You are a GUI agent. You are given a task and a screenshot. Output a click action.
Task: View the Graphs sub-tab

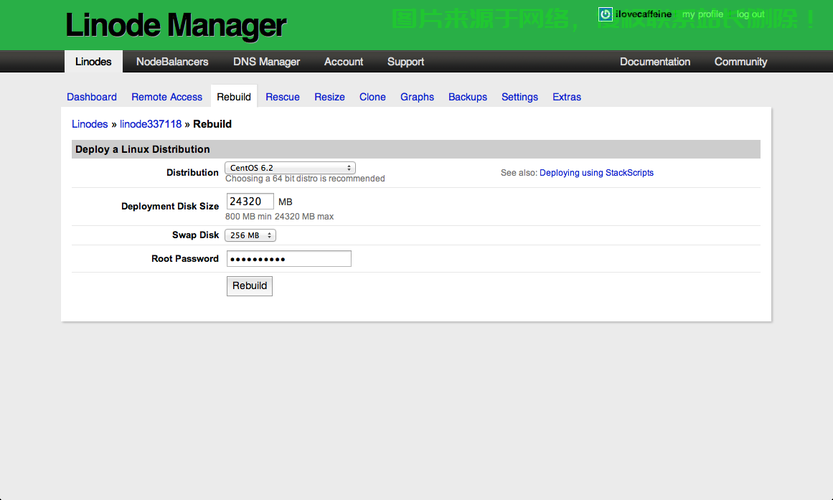[x=417, y=97]
